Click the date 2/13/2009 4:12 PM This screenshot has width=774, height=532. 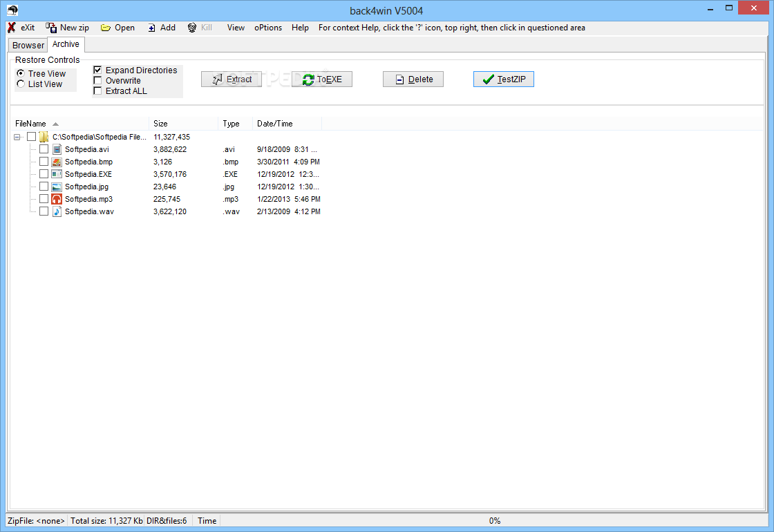click(x=289, y=211)
